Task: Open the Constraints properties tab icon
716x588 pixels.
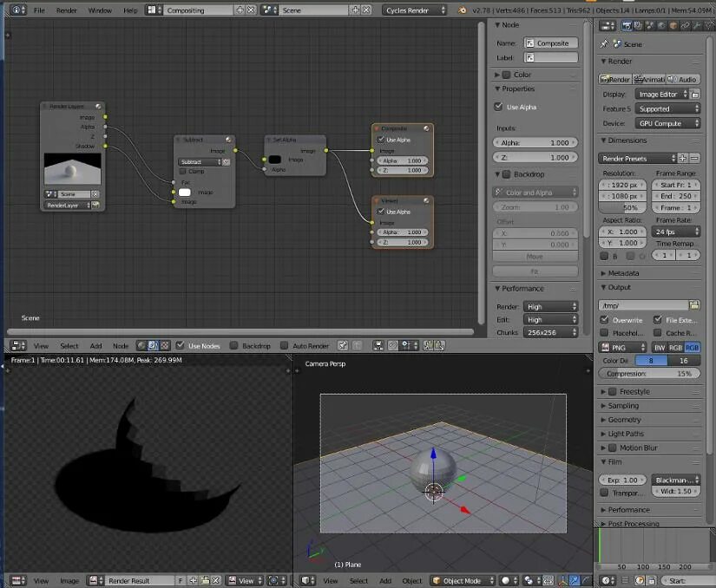Action: click(685, 26)
